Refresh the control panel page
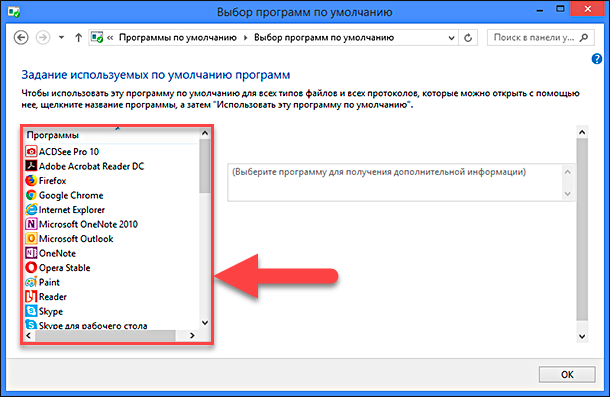 pos(468,38)
